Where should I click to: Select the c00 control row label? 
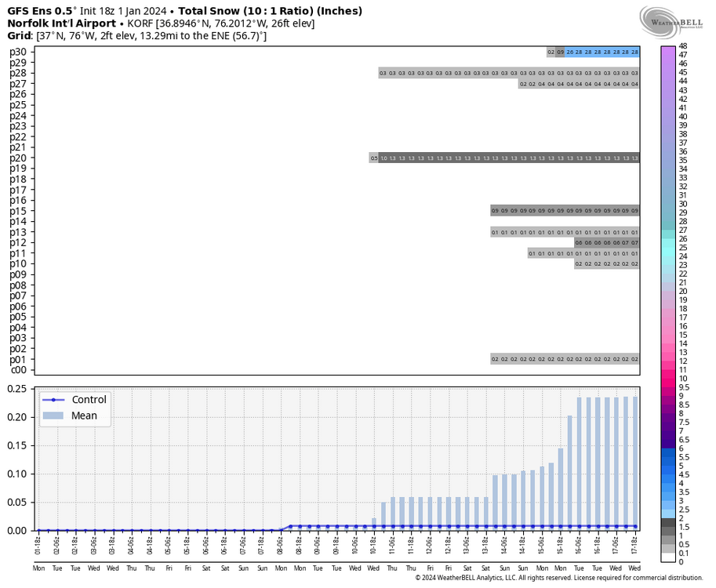18,369
